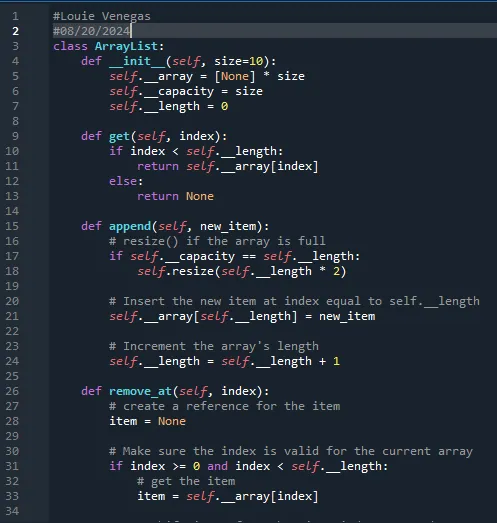
Task: Click 'if index < self.__length:' line
Action: click(196, 151)
